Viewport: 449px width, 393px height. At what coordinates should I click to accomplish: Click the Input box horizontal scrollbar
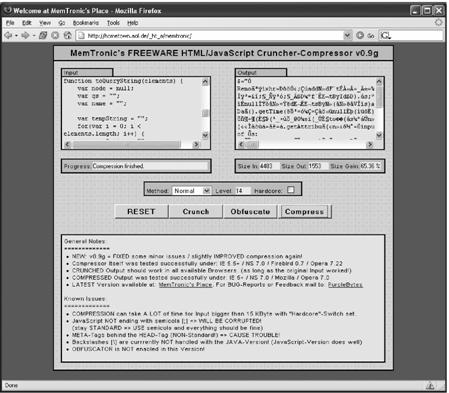click(132, 144)
